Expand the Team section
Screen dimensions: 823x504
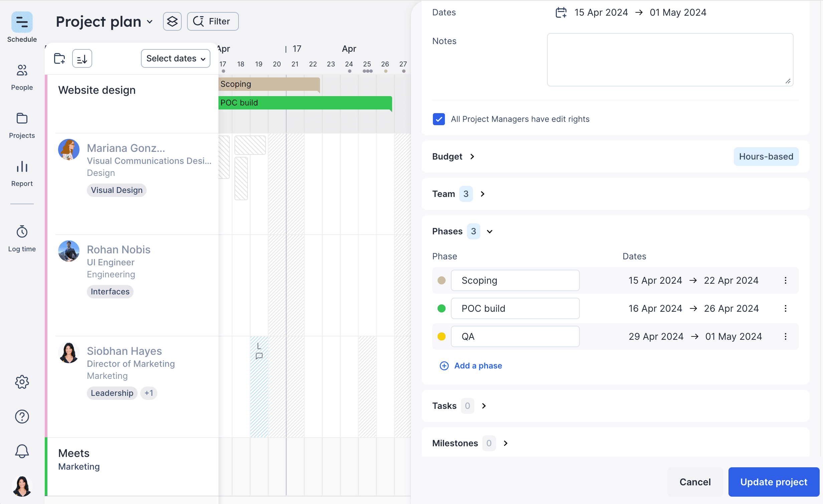coord(482,194)
